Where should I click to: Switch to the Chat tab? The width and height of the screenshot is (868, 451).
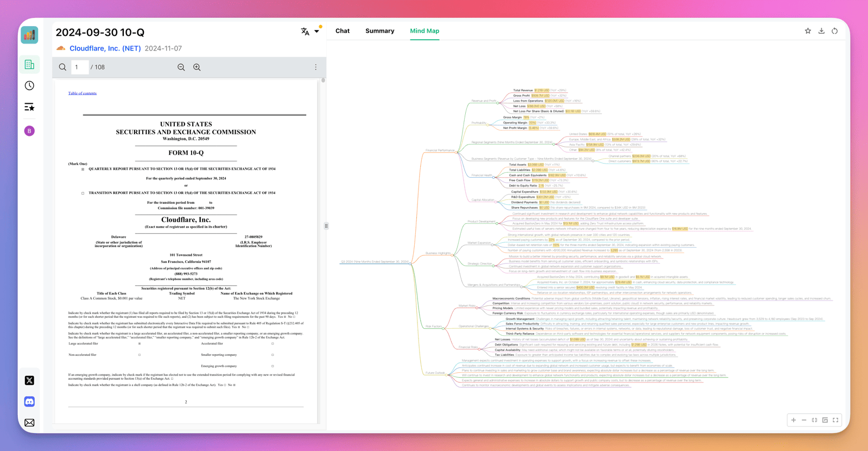(x=343, y=31)
